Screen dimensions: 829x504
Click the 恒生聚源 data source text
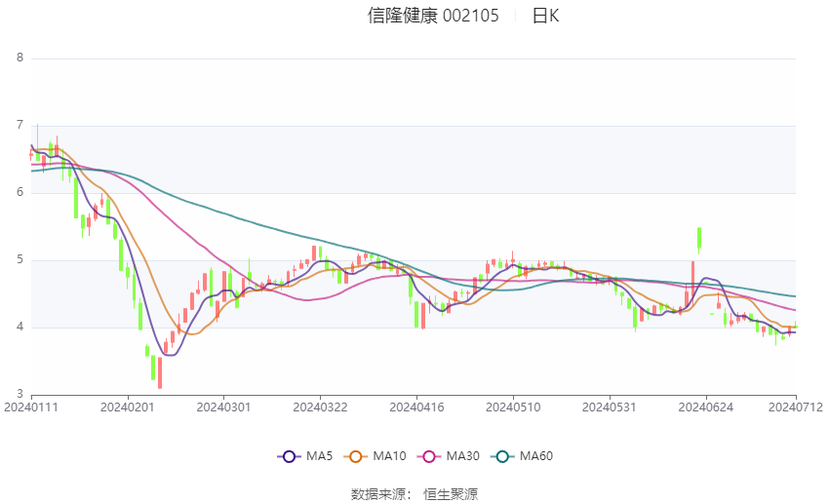[x=451, y=494]
